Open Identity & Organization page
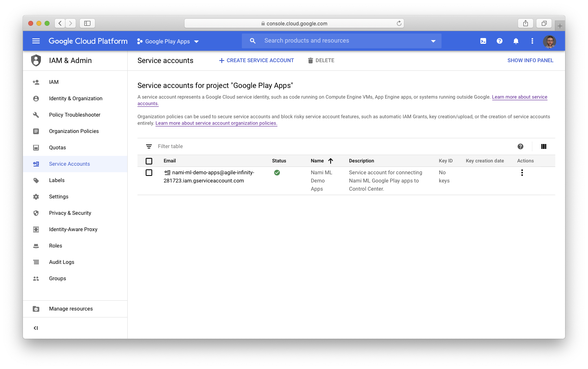The height and width of the screenshot is (369, 588). tap(75, 99)
